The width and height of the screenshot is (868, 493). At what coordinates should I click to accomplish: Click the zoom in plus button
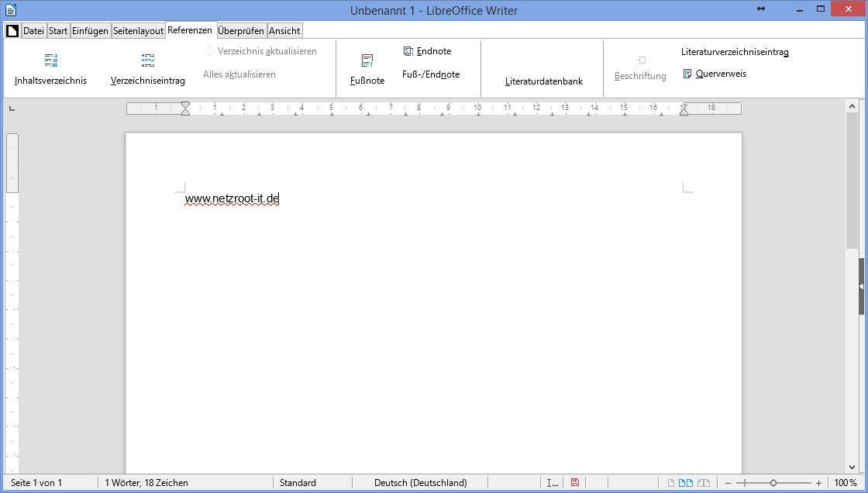[818, 483]
